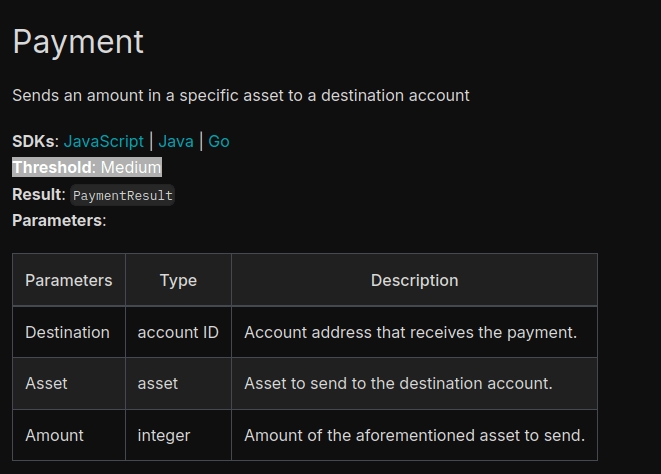Select the Amount parameter cell
The width and height of the screenshot is (661, 474).
tap(55, 435)
